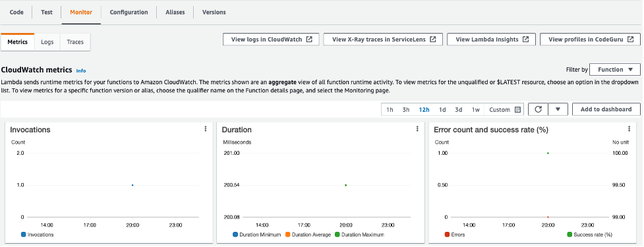The width and height of the screenshot is (644, 247).
Task: Click the Invocations chart title
Action: [x=30, y=130]
